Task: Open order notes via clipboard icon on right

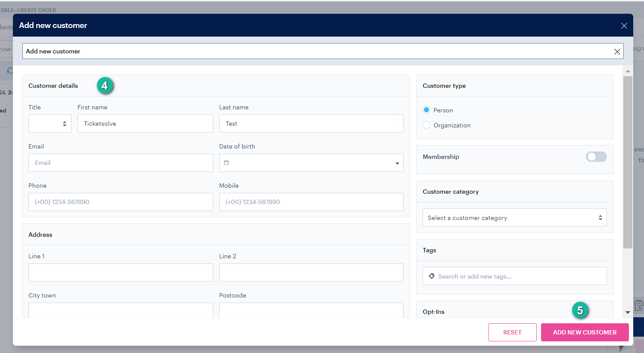Action: [x=638, y=305]
